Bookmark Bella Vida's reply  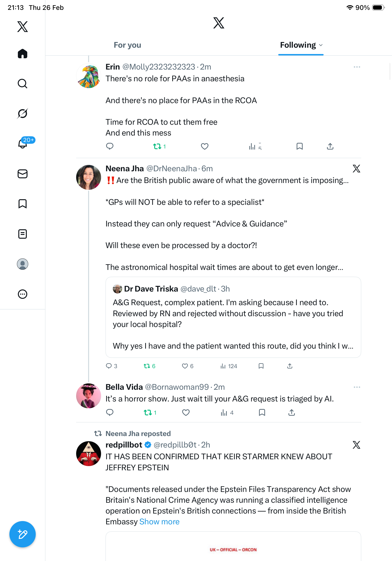coord(262,413)
